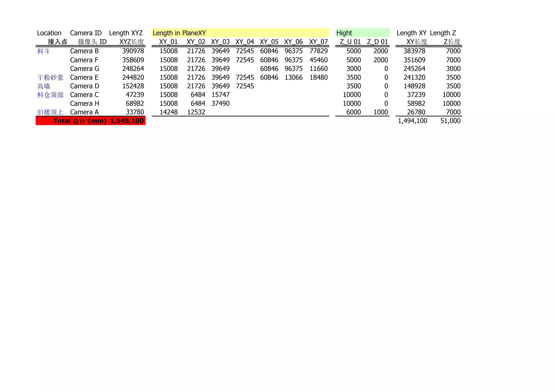Click the Camera ID header cell
Image resolution: width=555 pixels, height=392 pixels.
tap(86, 33)
